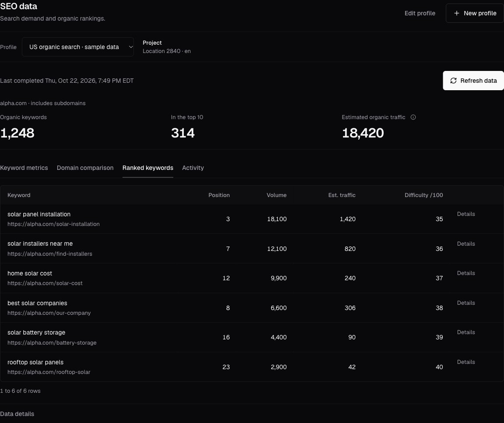Click the Refresh data button

coord(473,81)
